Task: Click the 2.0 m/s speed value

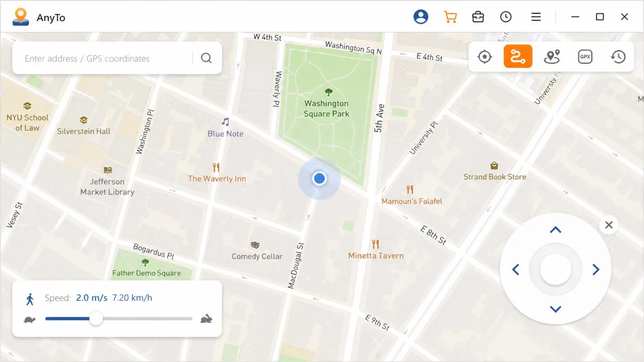Action: tap(92, 298)
